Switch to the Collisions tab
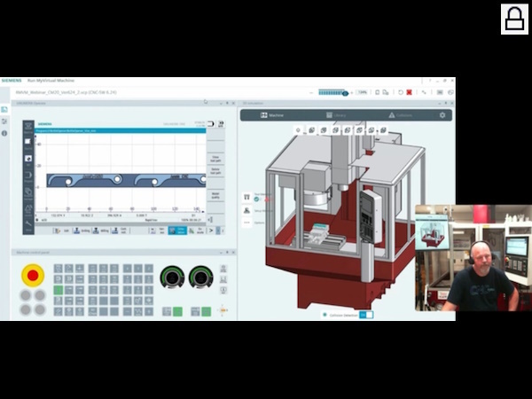The height and width of the screenshot is (399, 532). coord(401,115)
